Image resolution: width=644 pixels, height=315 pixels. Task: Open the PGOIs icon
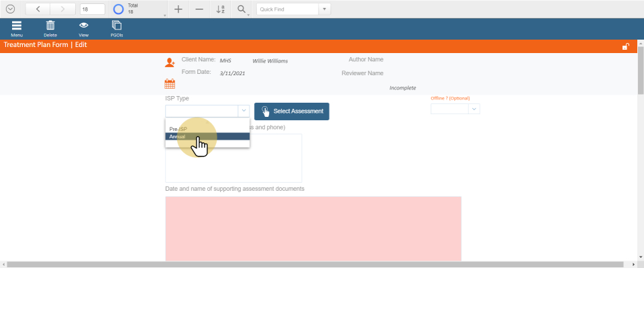pos(117,26)
